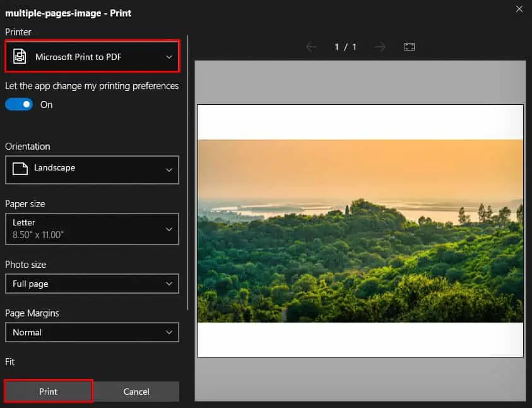Open the Paper size dropdown showing Letter
The image size is (532, 408).
point(92,229)
